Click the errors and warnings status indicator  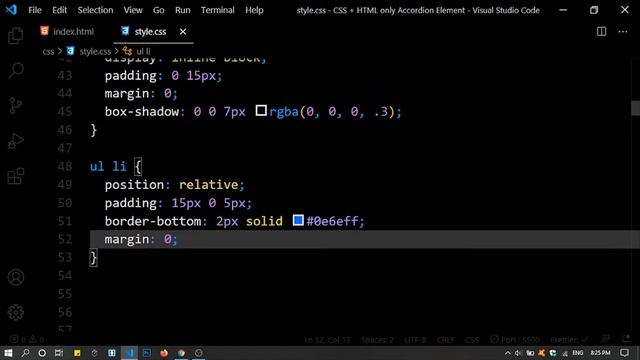(27, 340)
